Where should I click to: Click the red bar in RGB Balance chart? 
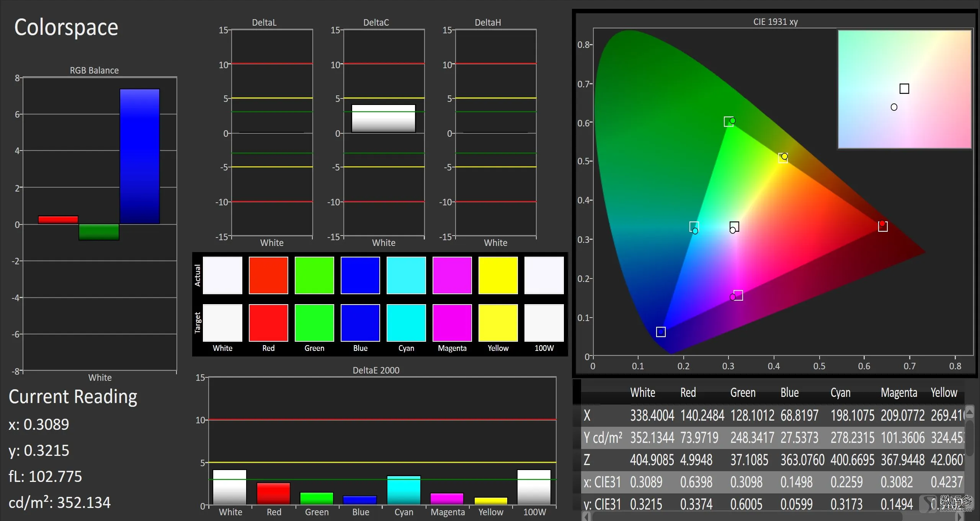pos(58,220)
